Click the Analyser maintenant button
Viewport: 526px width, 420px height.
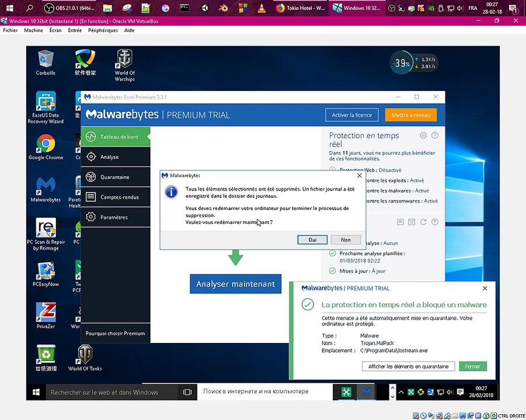coord(235,284)
